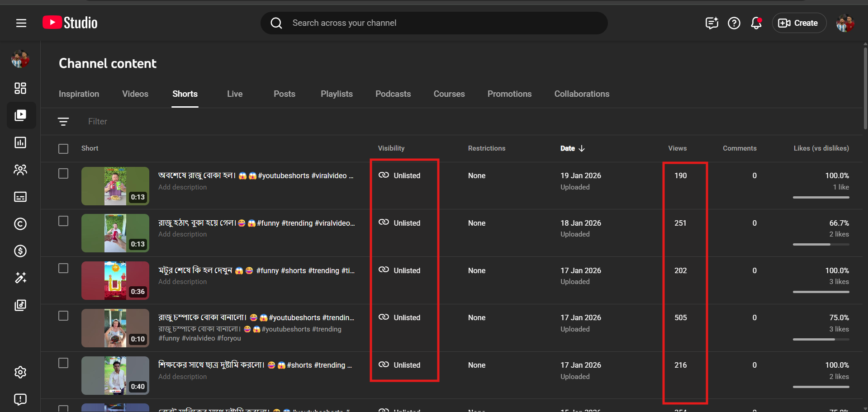Viewport: 868px width, 412px height.
Task: Open the filter options icon
Action: click(63, 122)
